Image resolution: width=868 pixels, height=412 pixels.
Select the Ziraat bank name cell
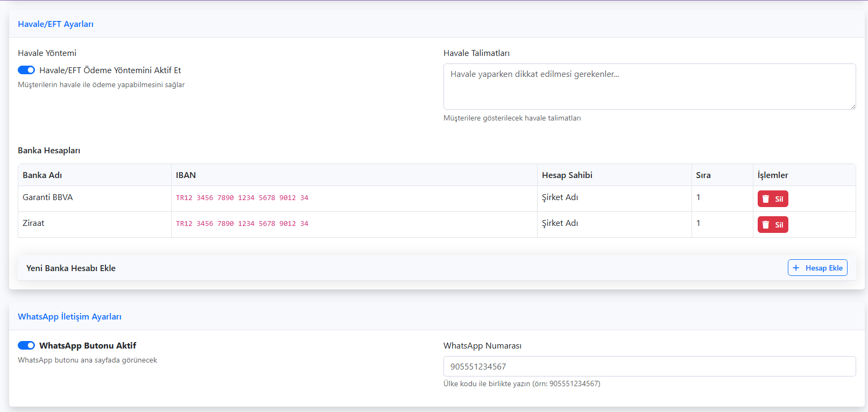click(95, 224)
